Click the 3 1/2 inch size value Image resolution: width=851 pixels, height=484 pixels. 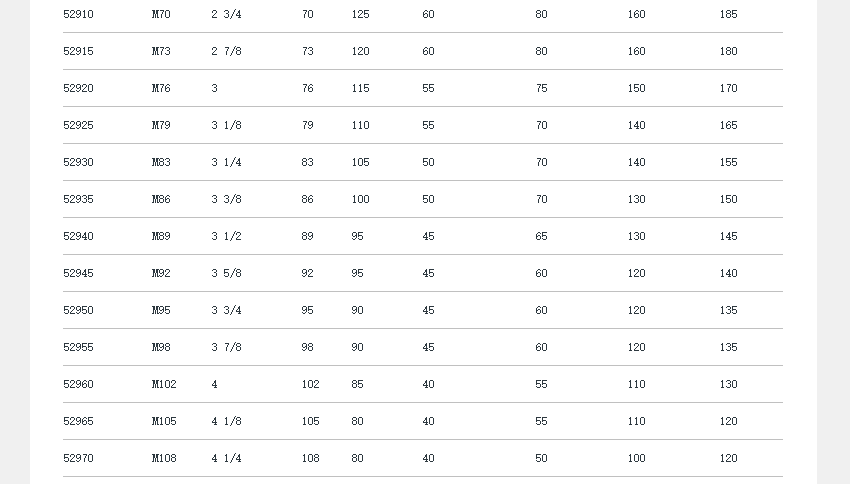226,237
